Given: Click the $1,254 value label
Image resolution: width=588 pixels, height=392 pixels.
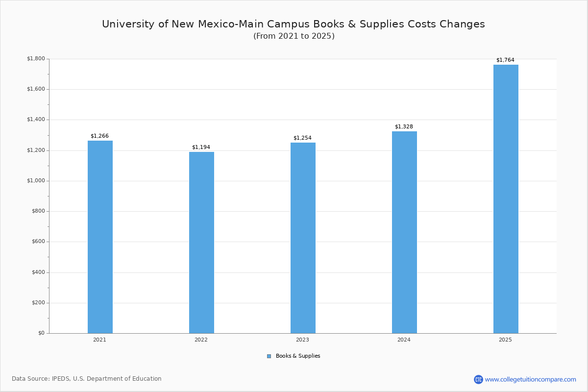Looking at the screenshot, I should click(302, 138).
